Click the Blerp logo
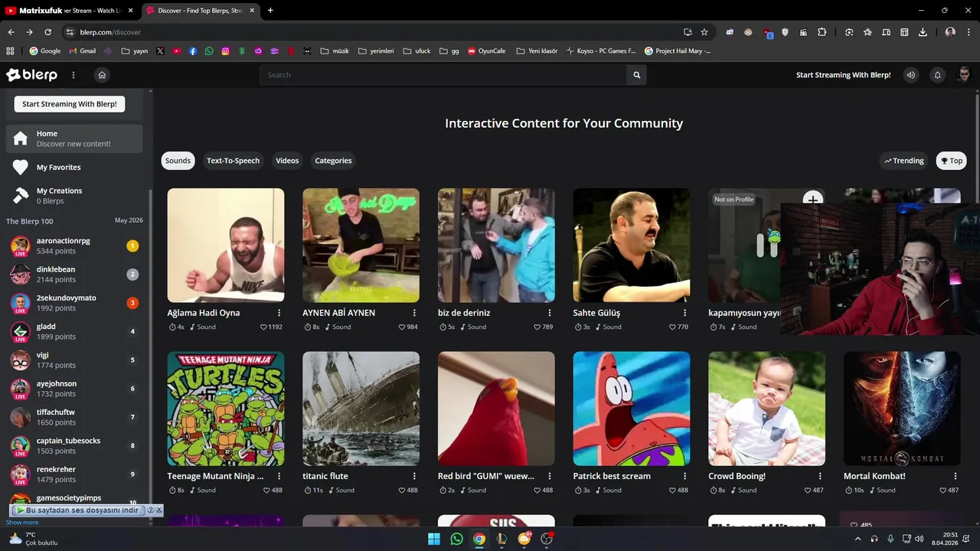This screenshot has width=980, height=551. (x=31, y=75)
